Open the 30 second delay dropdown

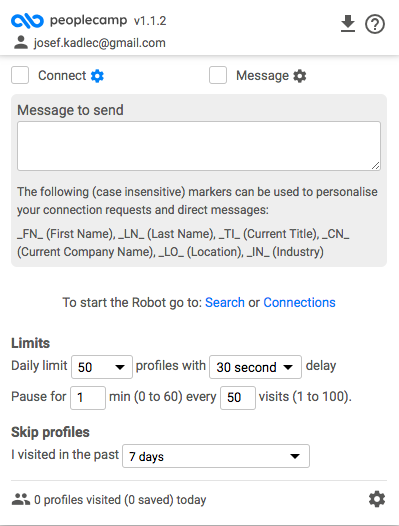point(255,367)
